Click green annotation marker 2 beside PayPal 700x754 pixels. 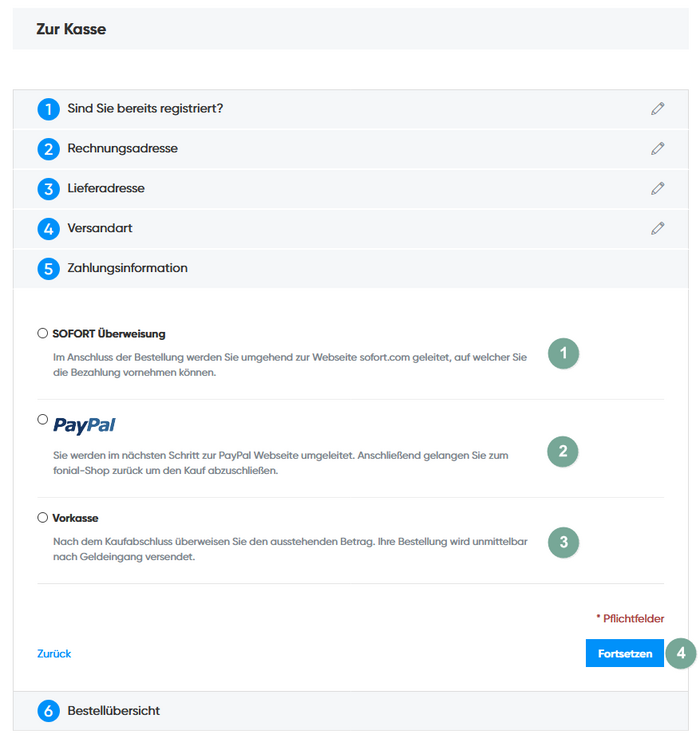[563, 451]
